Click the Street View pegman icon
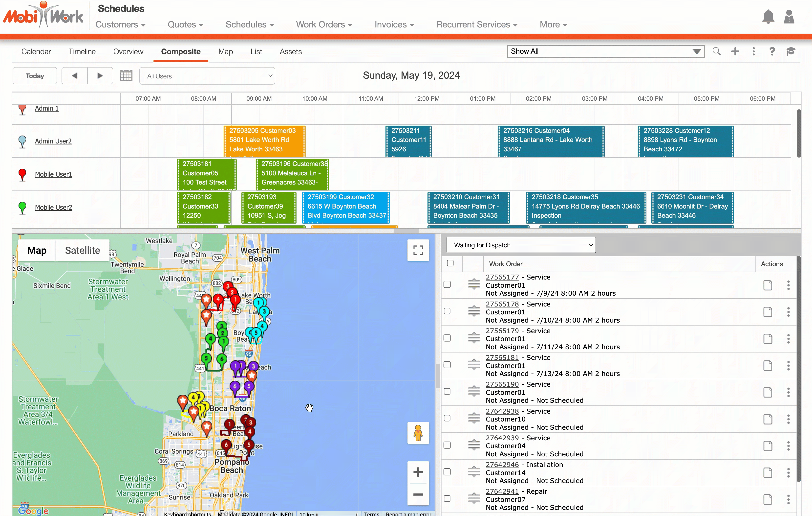812x516 pixels. [418, 433]
